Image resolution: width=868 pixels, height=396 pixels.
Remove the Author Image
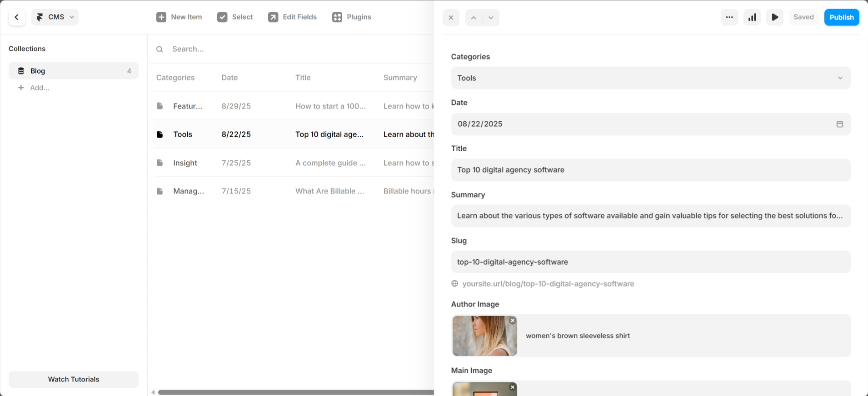513,321
